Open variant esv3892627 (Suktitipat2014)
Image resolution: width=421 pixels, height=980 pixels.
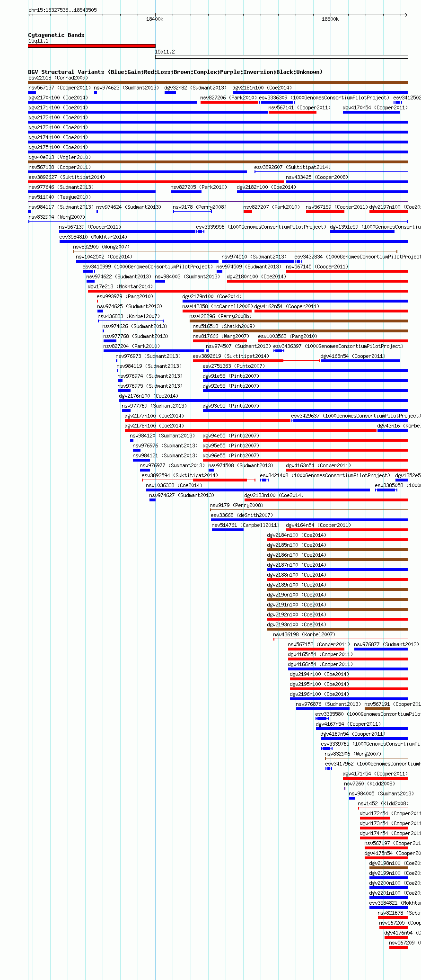click(67, 177)
